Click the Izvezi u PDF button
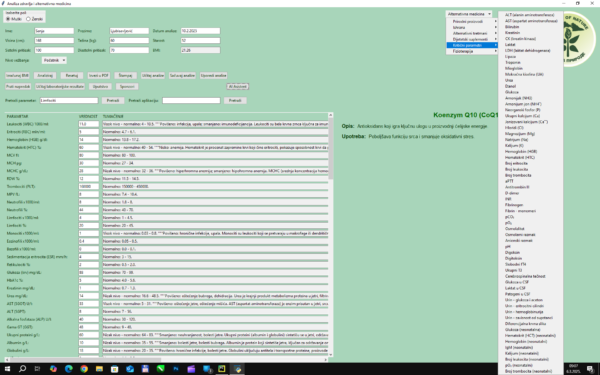The width and height of the screenshot is (600, 375). [x=99, y=75]
